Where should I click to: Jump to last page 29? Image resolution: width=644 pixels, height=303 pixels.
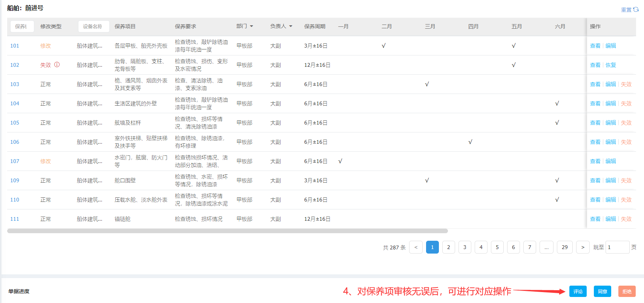pyautogui.click(x=565, y=247)
